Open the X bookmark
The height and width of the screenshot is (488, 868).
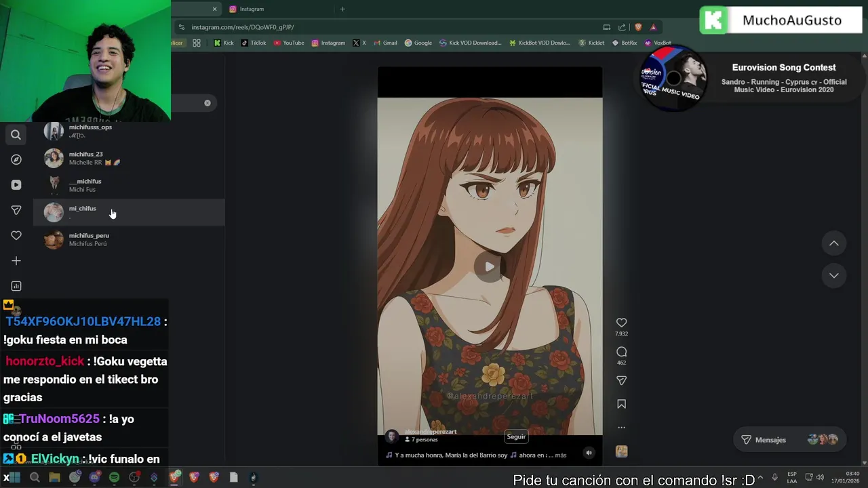pos(359,43)
